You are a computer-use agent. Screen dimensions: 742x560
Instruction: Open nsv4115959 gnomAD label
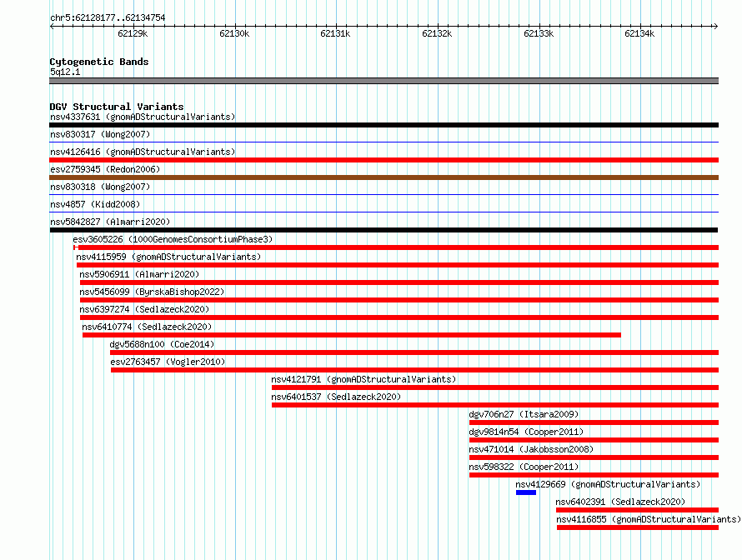pyautogui.click(x=168, y=257)
